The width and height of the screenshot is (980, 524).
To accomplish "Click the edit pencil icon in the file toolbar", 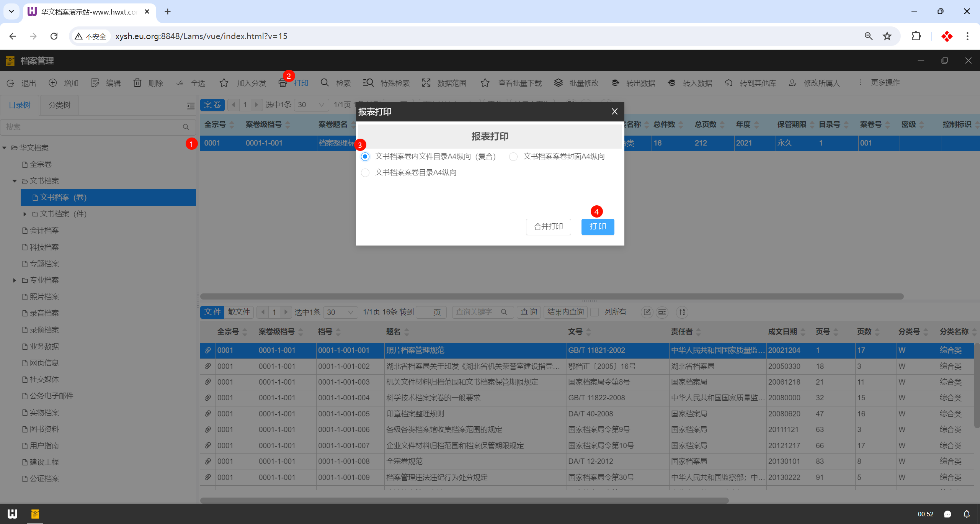I will (647, 312).
